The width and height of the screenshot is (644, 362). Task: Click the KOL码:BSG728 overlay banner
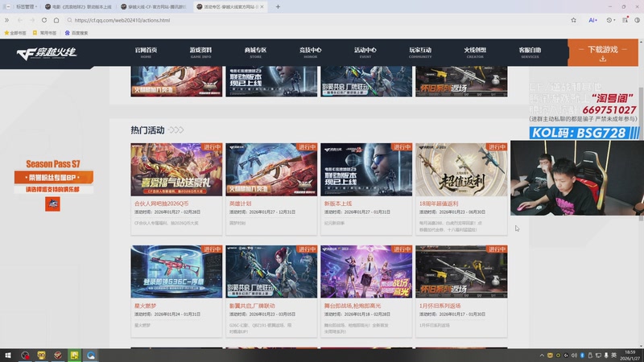(584, 133)
